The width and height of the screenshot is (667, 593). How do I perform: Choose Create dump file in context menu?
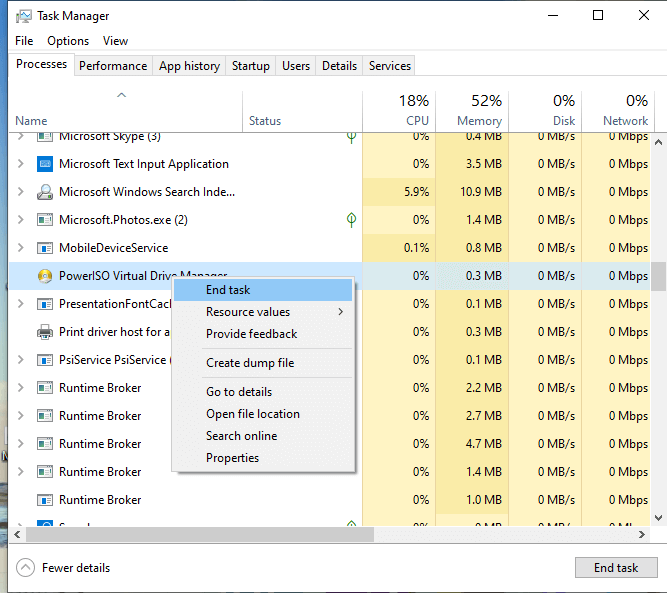263,363
